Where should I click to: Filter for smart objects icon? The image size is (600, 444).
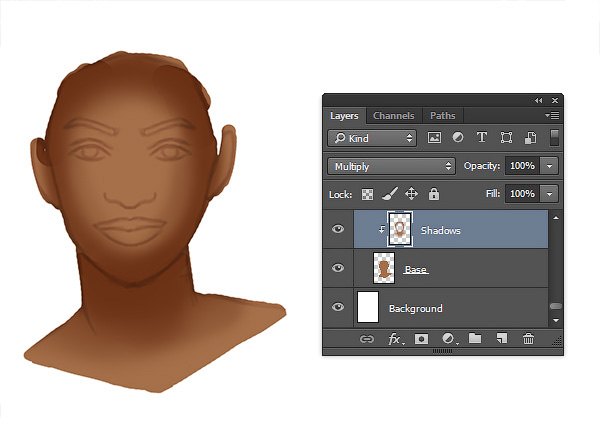pos(530,137)
